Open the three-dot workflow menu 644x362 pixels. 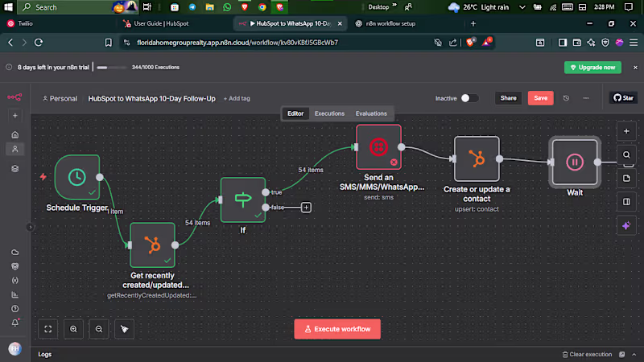586,98
